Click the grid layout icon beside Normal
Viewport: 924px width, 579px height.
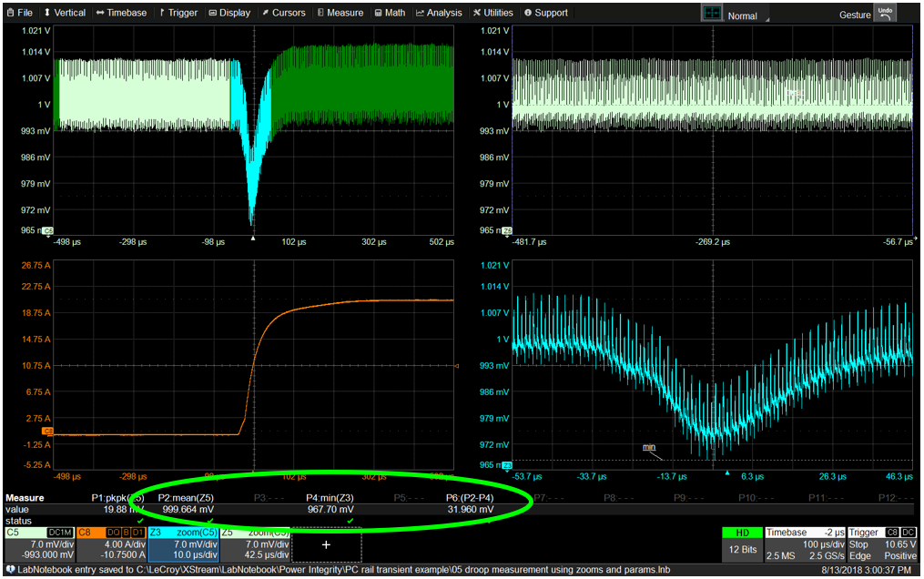(712, 14)
